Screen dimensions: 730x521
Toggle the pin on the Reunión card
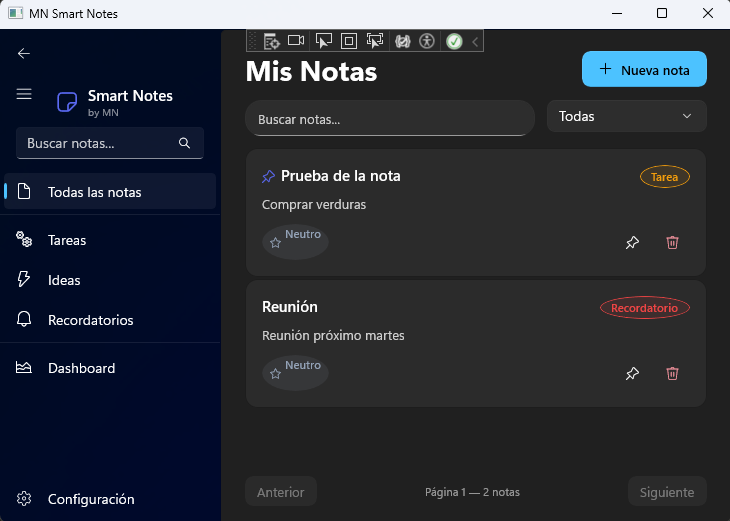632,373
